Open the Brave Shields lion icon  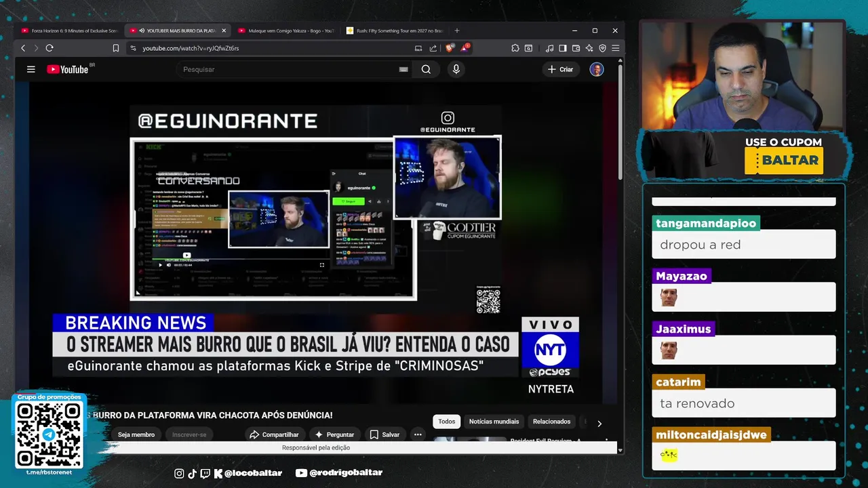[450, 48]
